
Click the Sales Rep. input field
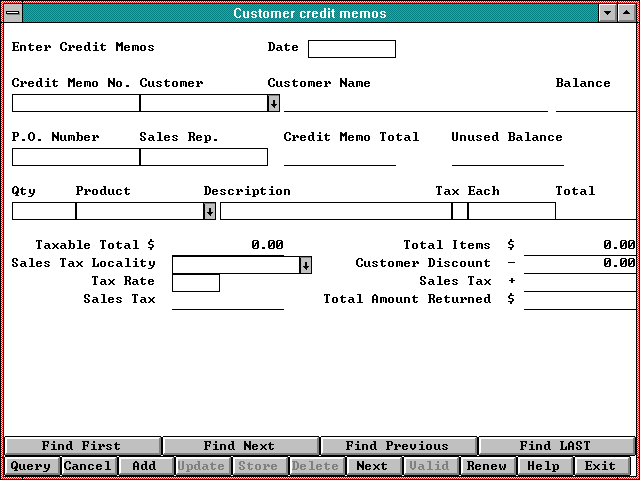click(203, 157)
